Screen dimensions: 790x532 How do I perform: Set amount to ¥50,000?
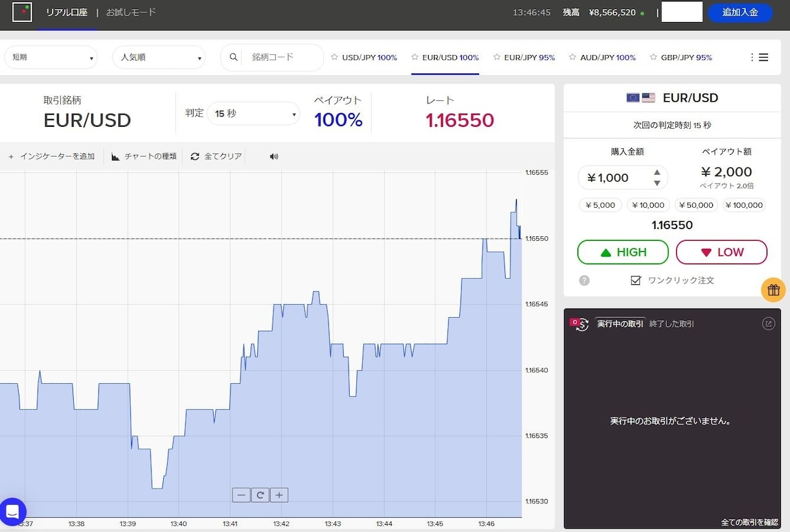[x=696, y=205]
